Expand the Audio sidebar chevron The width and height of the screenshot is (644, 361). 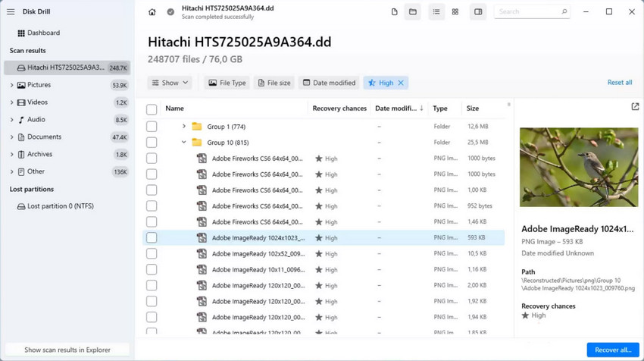point(11,120)
